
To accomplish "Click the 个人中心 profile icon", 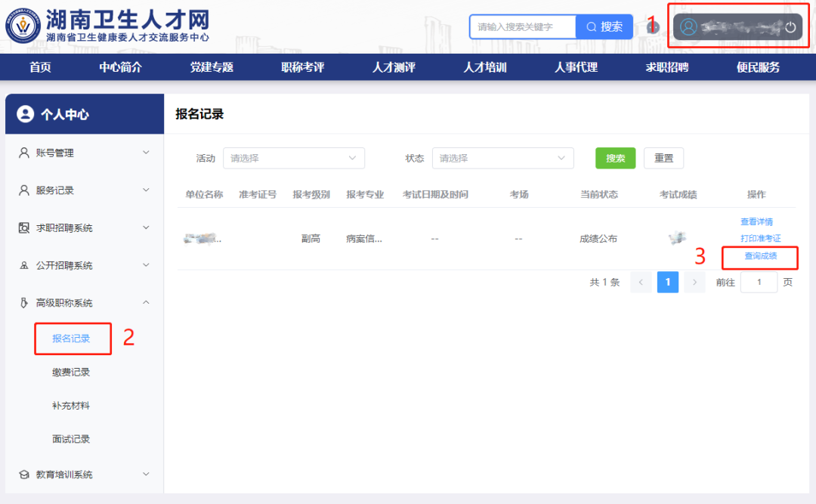I will 26,114.
